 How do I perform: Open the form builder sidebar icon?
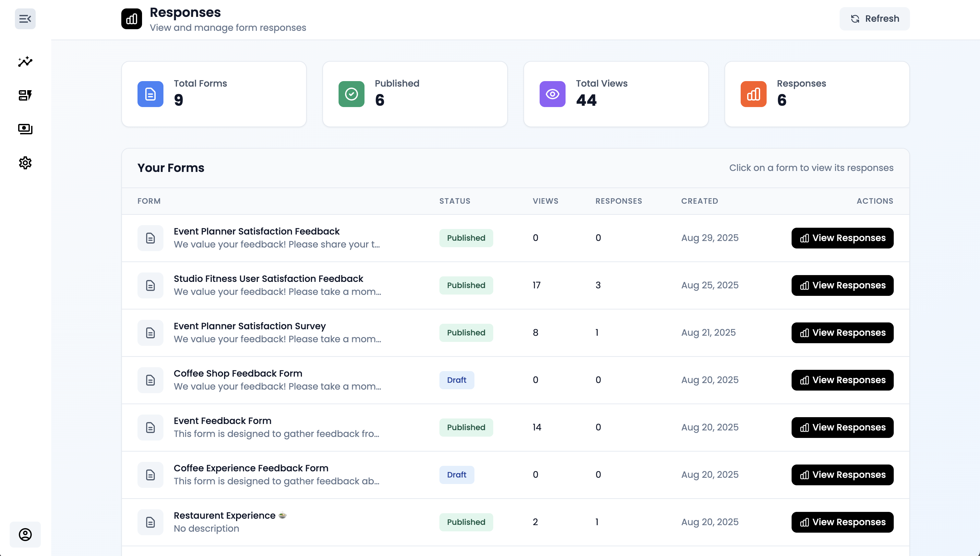tap(25, 95)
